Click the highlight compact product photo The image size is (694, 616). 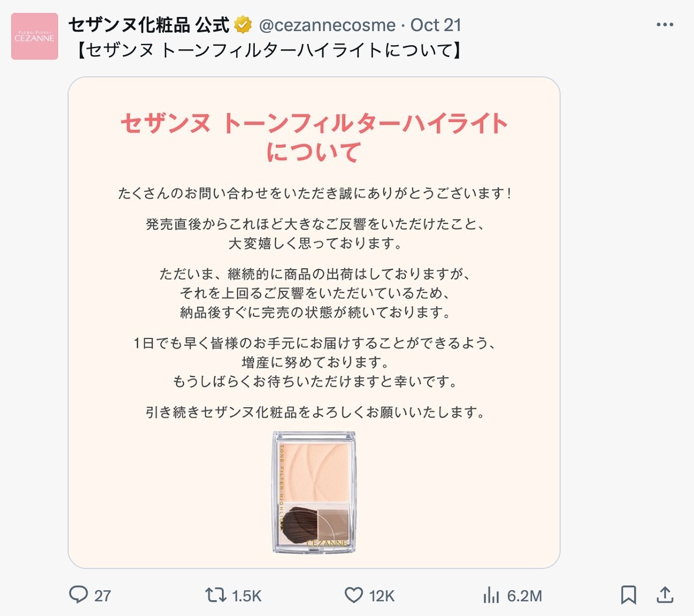pyautogui.click(x=314, y=492)
